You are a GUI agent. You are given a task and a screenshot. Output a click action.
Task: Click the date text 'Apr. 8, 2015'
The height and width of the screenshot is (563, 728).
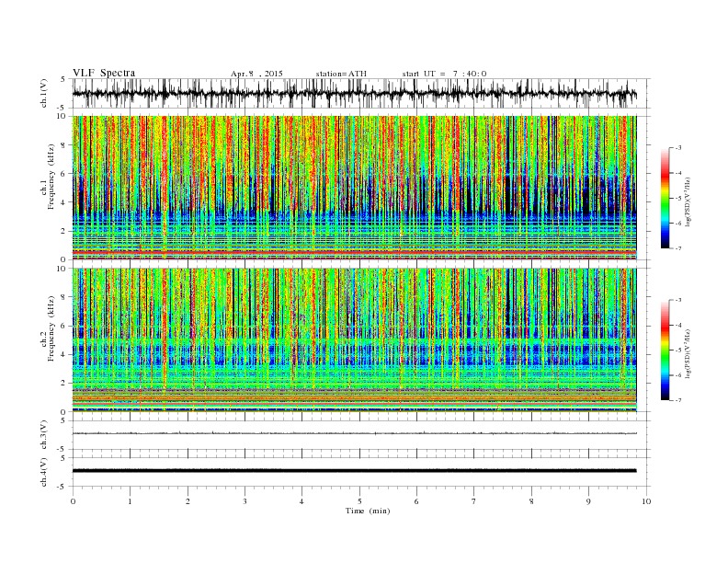click(256, 74)
